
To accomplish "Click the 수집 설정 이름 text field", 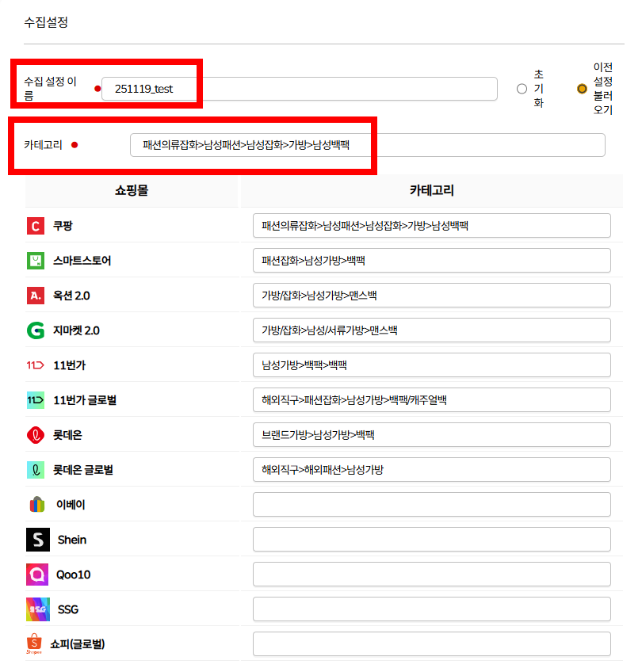I will 299,89.
